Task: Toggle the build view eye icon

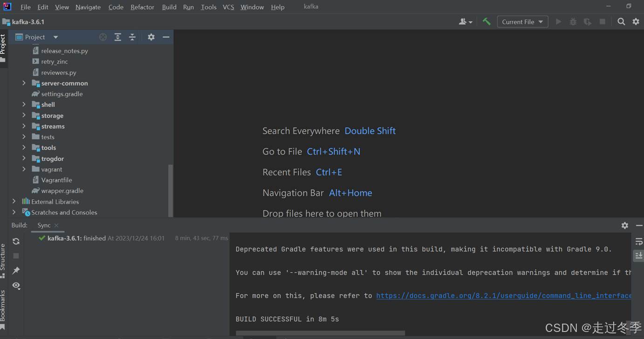Action: point(16,285)
